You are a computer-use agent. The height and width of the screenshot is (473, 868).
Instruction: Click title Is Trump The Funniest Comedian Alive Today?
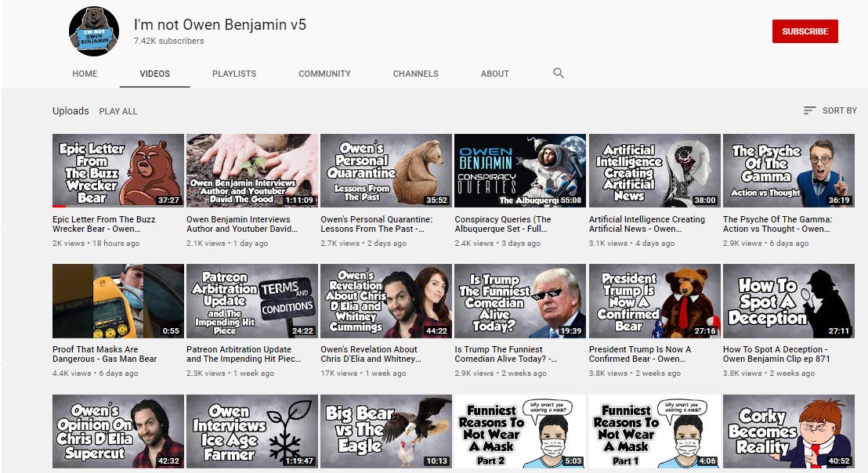pos(505,354)
